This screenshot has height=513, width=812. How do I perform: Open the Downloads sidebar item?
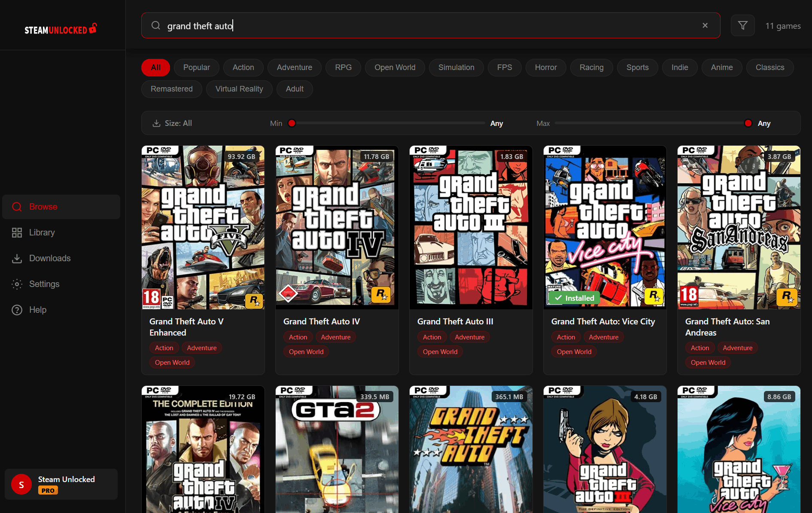click(61, 258)
